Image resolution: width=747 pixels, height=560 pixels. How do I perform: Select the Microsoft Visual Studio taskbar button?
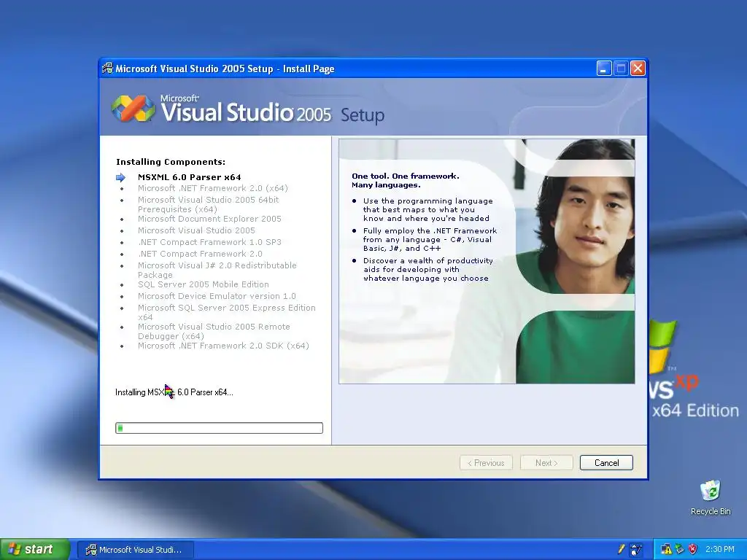click(135, 550)
